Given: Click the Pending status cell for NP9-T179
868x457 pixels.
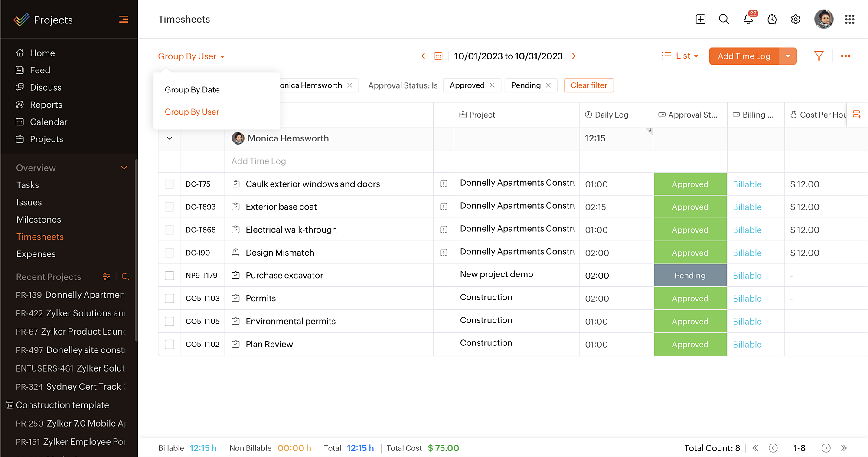Looking at the screenshot, I should click(690, 276).
